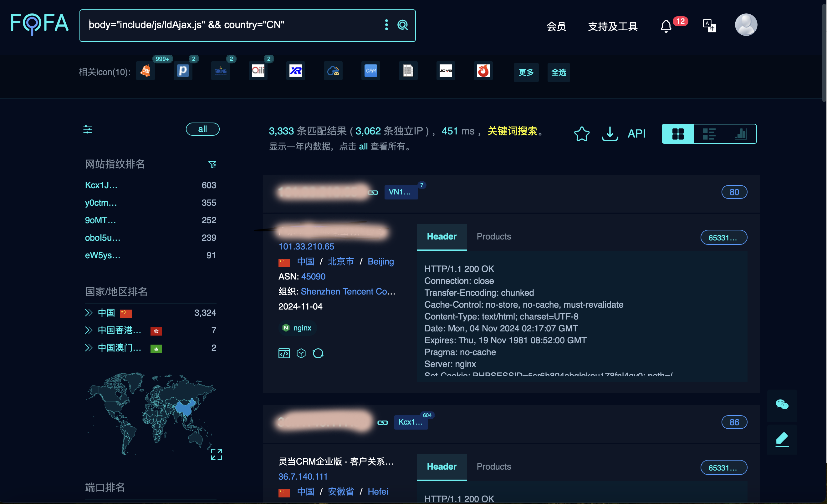Expand the 中国香港 region entry
Screen dimensions: 827x504
click(89, 330)
